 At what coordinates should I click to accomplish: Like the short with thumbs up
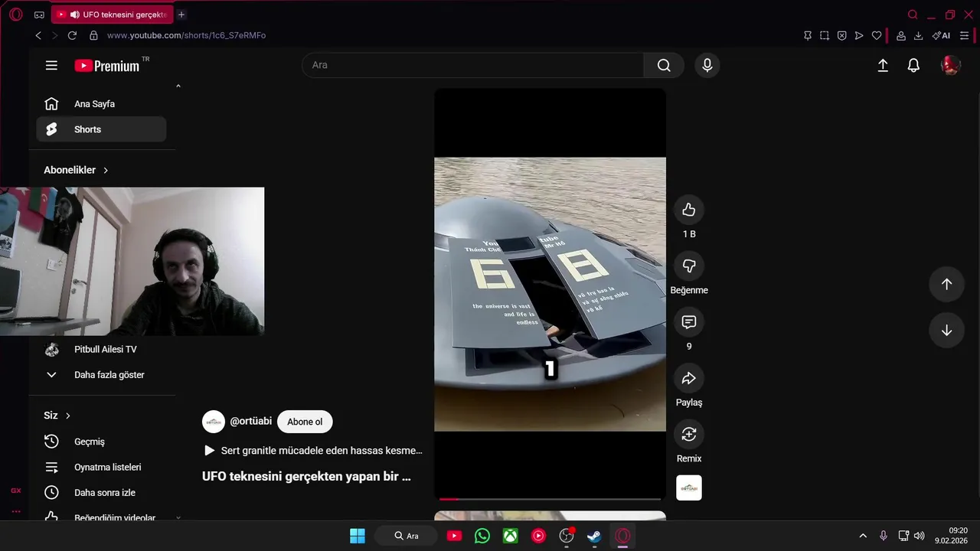[689, 210]
